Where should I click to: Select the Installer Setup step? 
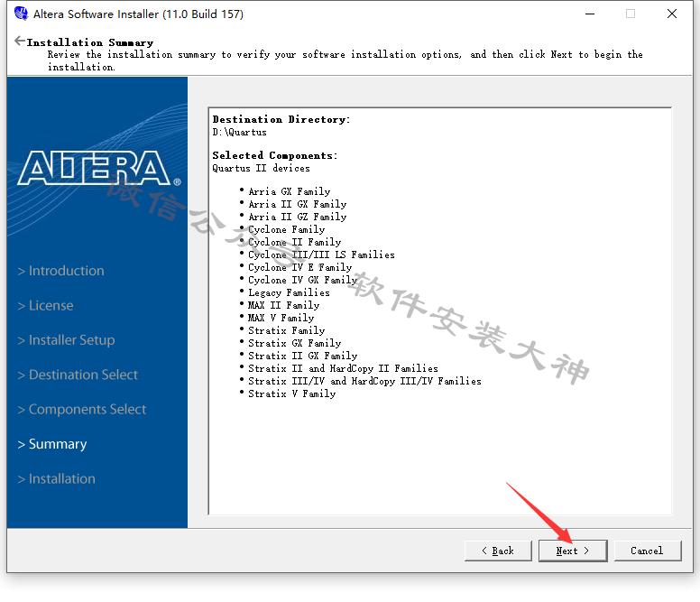click(66, 340)
